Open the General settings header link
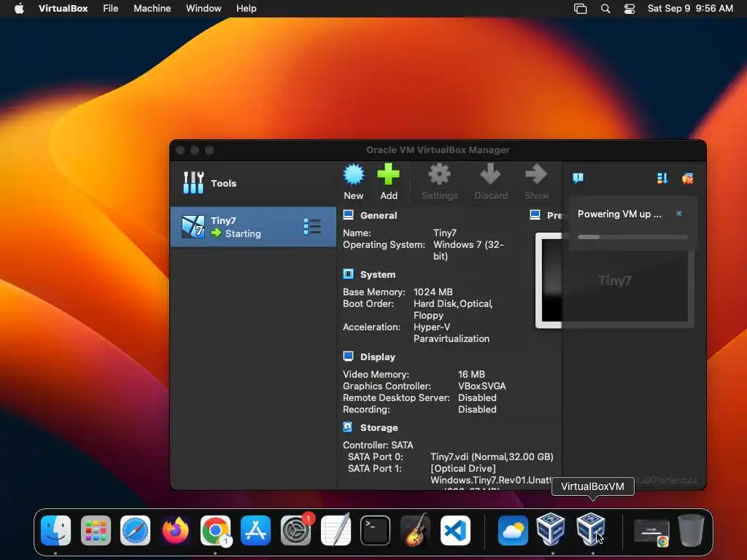Viewport: 747px width, 560px height. coord(379,215)
